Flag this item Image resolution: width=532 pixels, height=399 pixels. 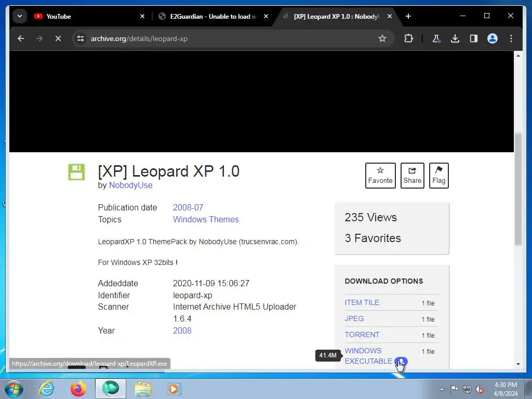(x=438, y=176)
